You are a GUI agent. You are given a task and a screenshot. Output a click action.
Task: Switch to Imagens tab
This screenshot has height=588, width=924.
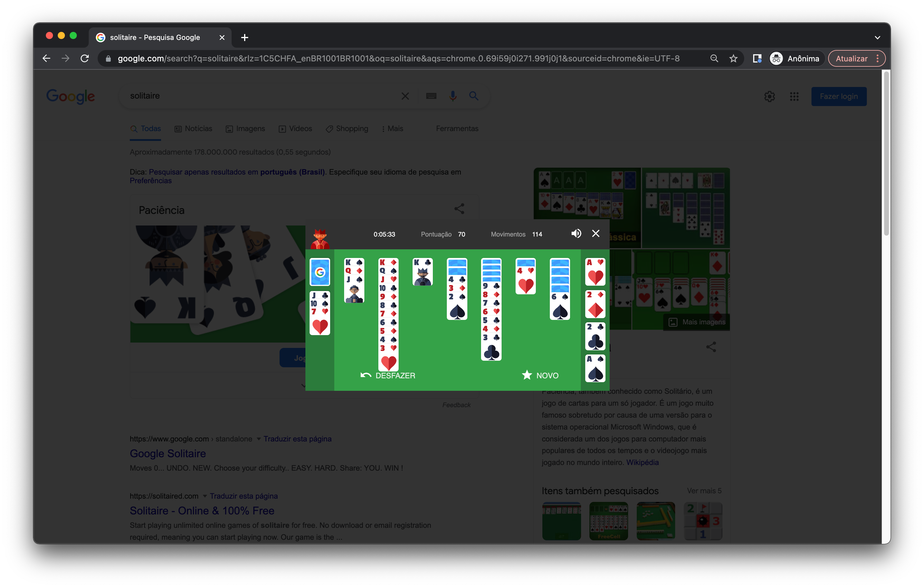[x=245, y=129]
